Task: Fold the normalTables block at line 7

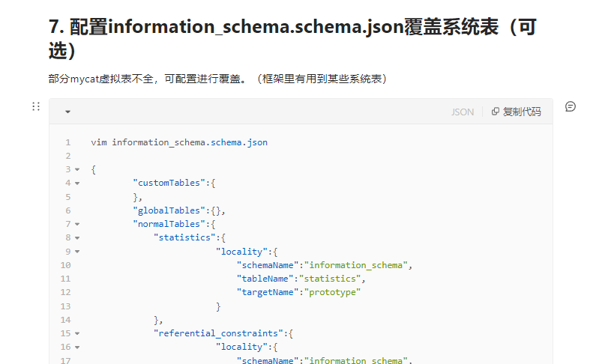Action: [77, 224]
